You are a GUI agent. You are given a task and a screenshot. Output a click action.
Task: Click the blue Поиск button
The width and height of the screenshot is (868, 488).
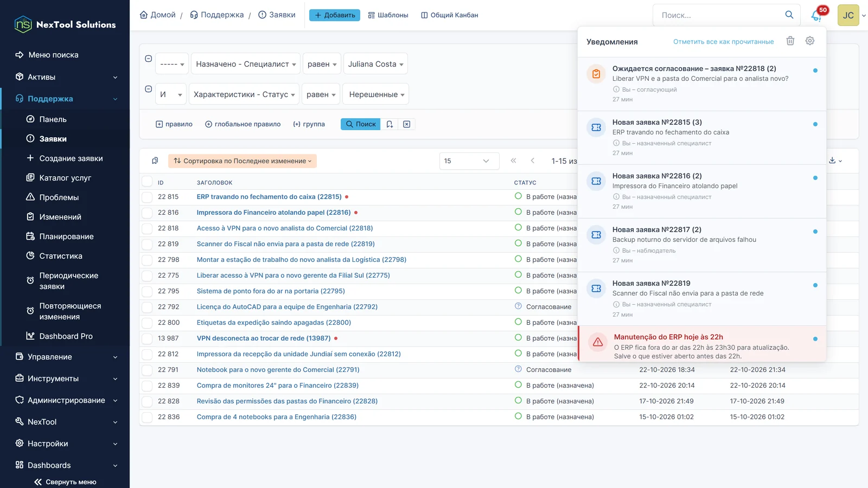[x=361, y=124]
